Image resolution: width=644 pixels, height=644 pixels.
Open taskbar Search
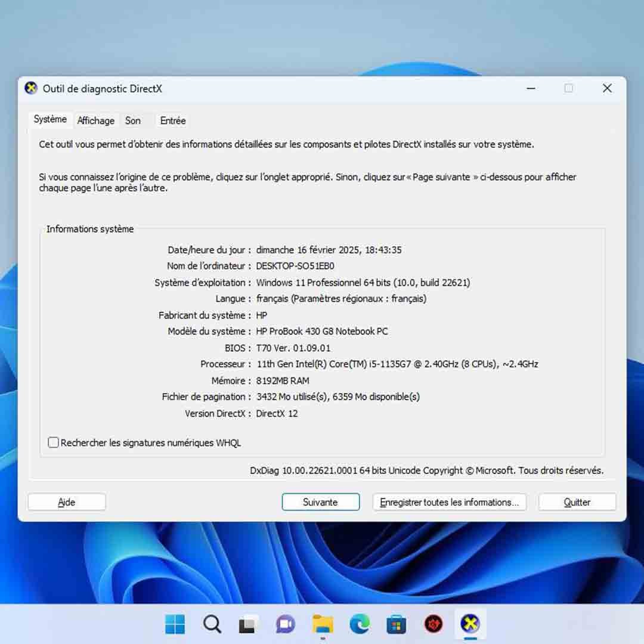(x=212, y=624)
